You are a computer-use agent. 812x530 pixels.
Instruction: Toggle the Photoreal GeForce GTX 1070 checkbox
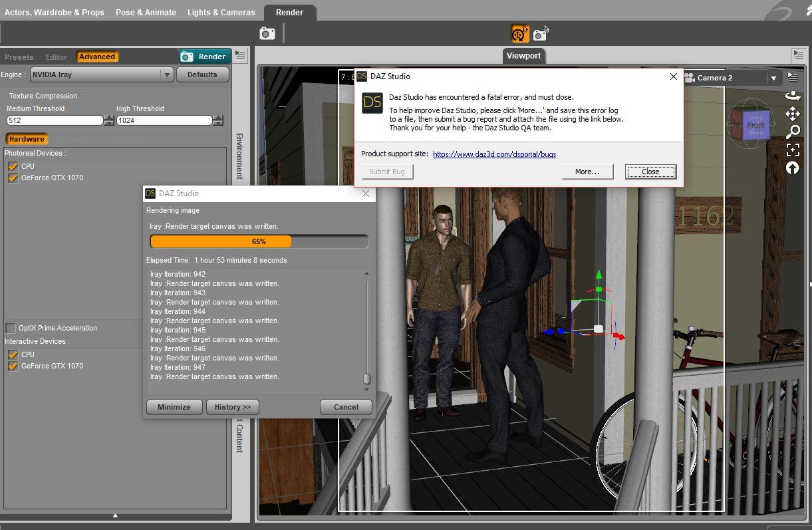point(13,178)
